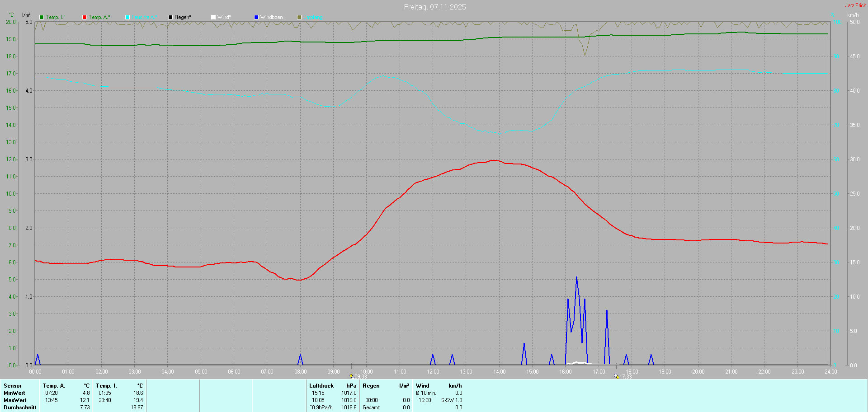The height and width of the screenshot is (412, 868).
Task: Click the outdoor minimum value 4.8
Action: [86, 393]
